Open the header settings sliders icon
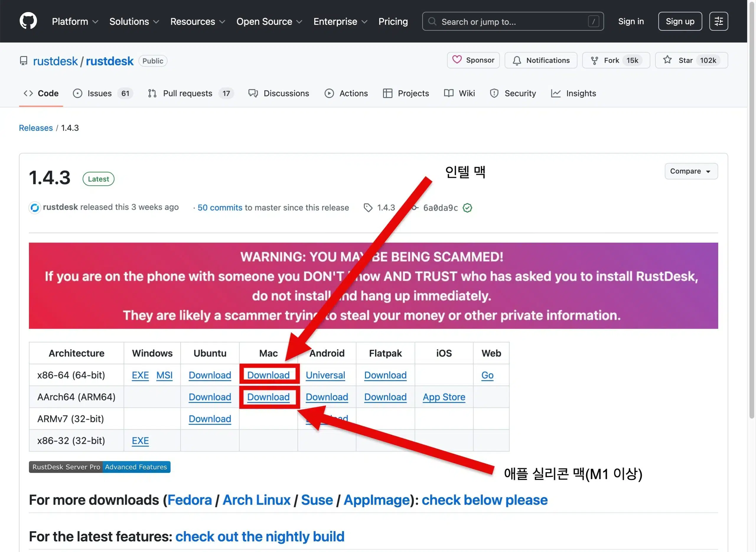 pos(718,21)
